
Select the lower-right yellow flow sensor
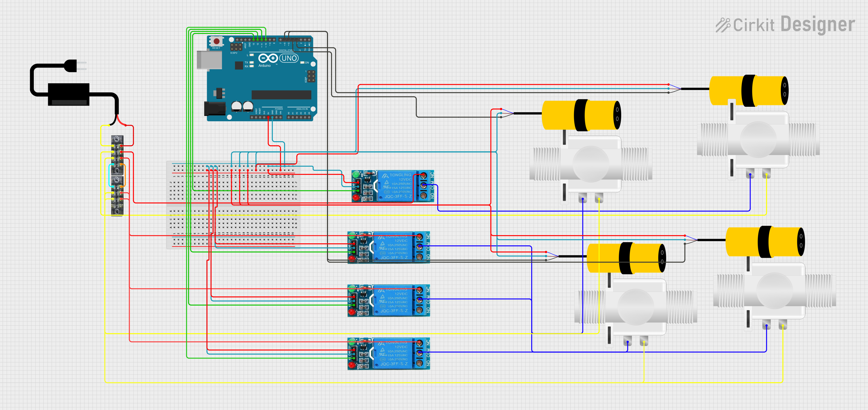[x=765, y=242]
